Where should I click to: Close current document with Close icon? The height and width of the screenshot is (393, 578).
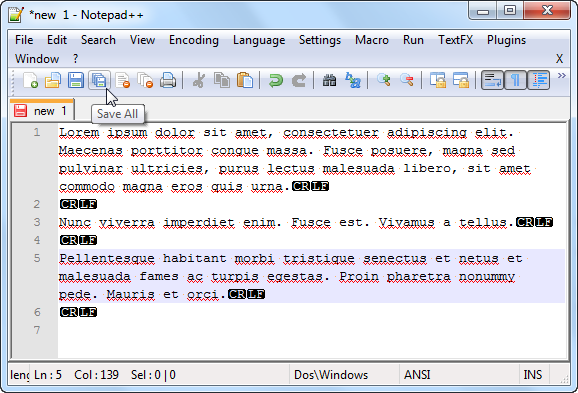[122, 80]
